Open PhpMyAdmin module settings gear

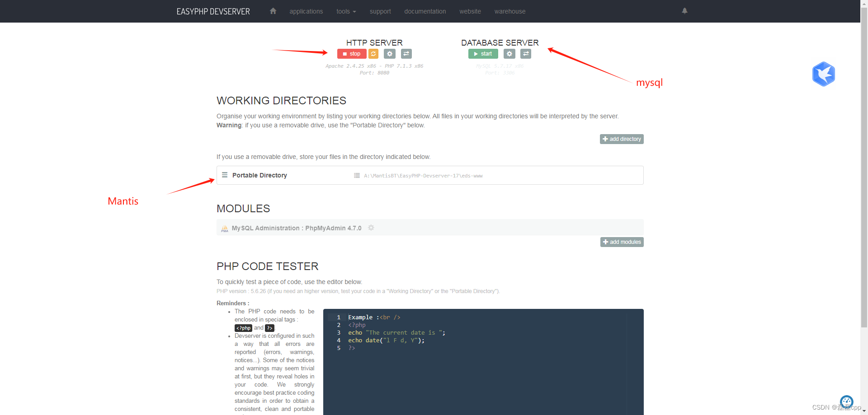click(371, 228)
